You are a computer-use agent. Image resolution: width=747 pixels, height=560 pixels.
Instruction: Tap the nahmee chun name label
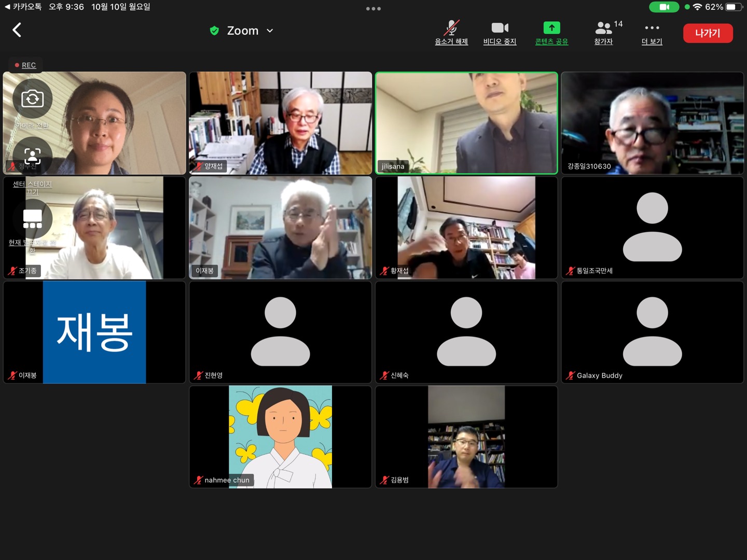(227, 480)
